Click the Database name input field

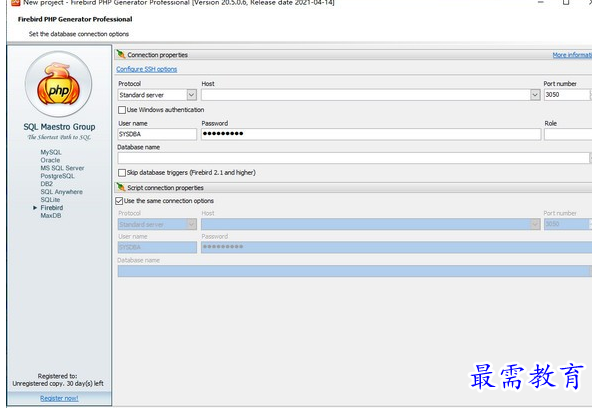pos(353,158)
